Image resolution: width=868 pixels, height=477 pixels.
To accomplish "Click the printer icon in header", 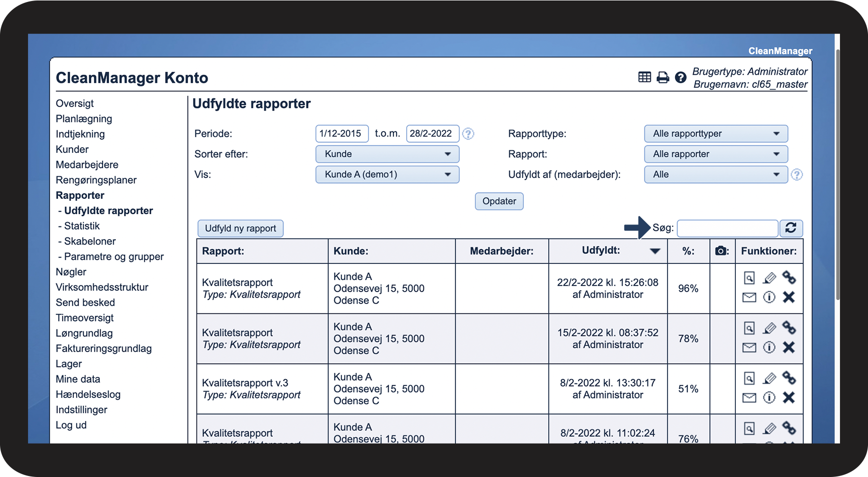I will tap(663, 77).
